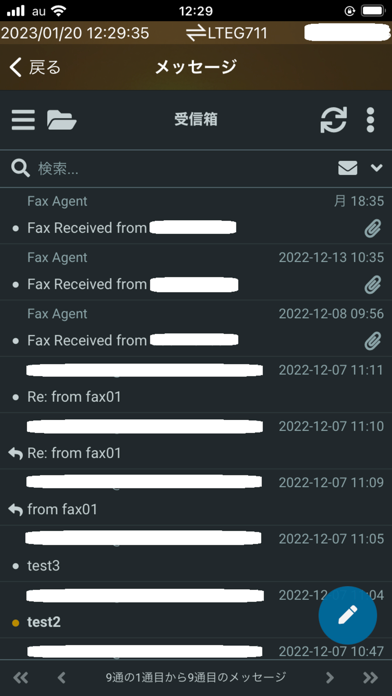Open the three-dot more options menu
The width and height of the screenshot is (392, 696).
point(370,120)
